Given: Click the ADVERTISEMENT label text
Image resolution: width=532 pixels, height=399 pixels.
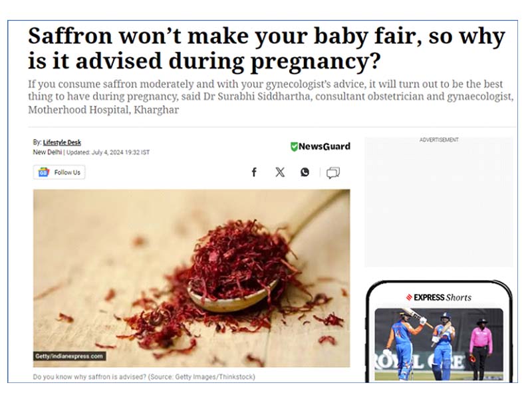Looking at the screenshot, I should 439,140.
